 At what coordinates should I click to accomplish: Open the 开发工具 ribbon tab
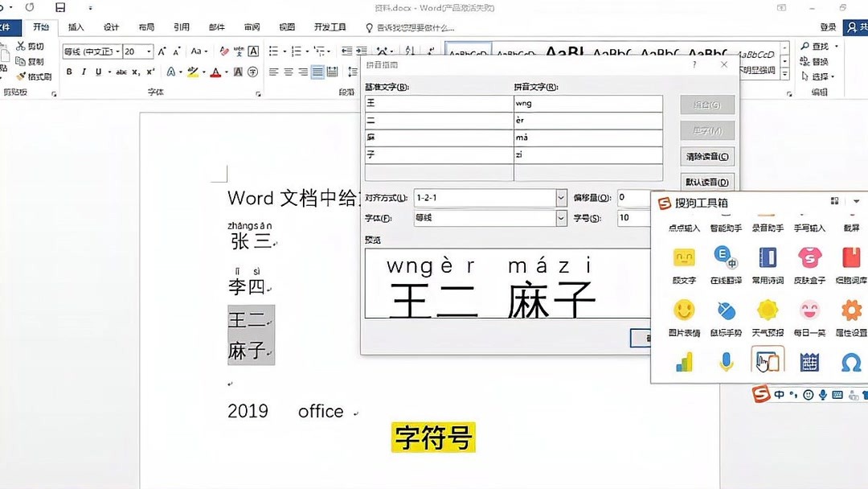click(330, 27)
